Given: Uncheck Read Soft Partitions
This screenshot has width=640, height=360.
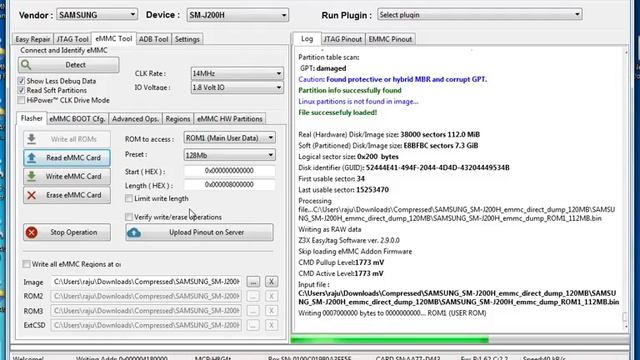Looking at the screenshot, I should click(x=22, y=90).
